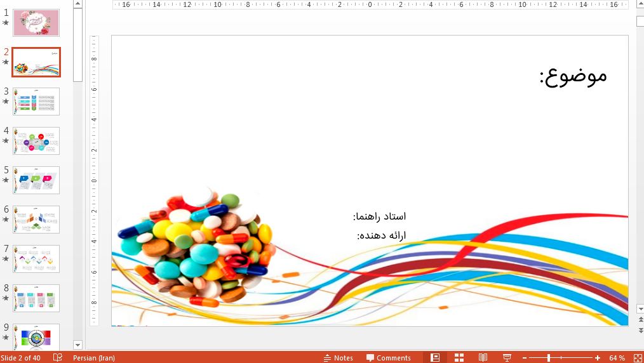Screen dimensions: 644x363
Task: Switch to Normal view in status bar
Action: (435, 358)
